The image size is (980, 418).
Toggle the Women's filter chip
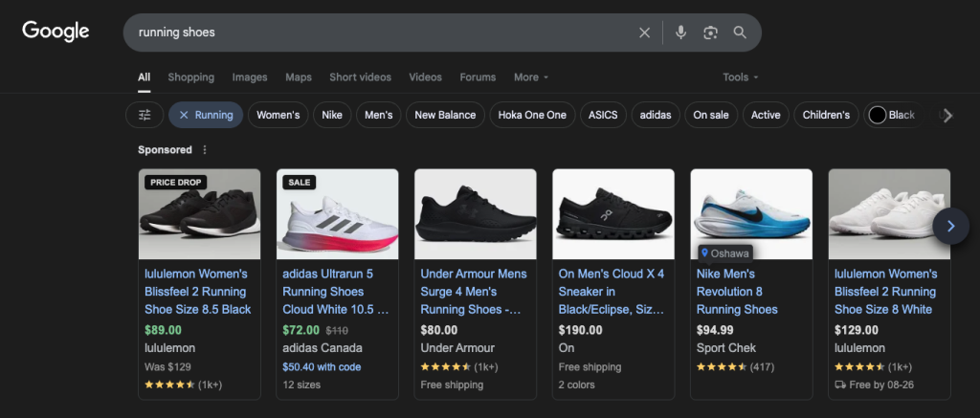278,115
